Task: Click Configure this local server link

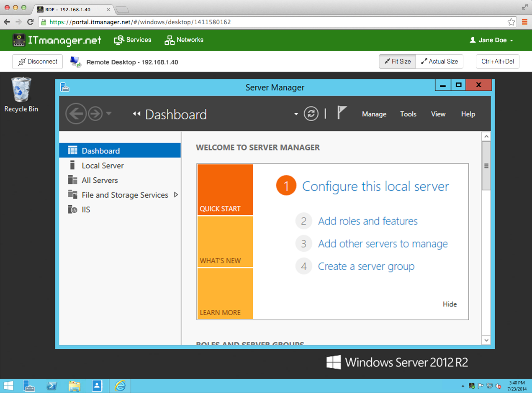Action: [x=375, y=186]
